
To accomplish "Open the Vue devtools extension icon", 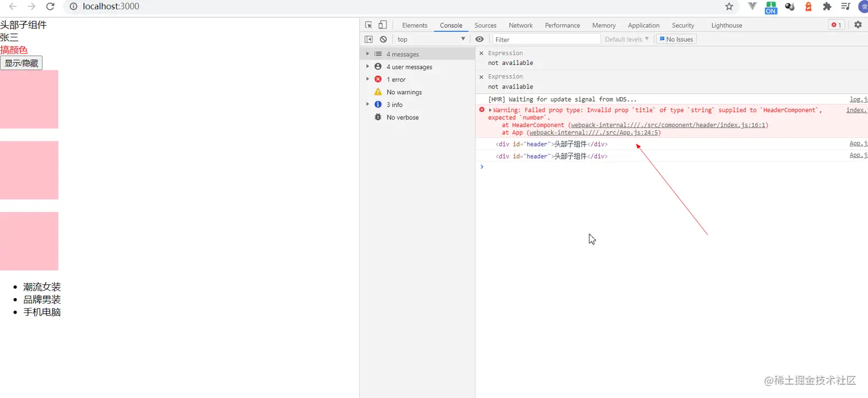I will point(752,6).
